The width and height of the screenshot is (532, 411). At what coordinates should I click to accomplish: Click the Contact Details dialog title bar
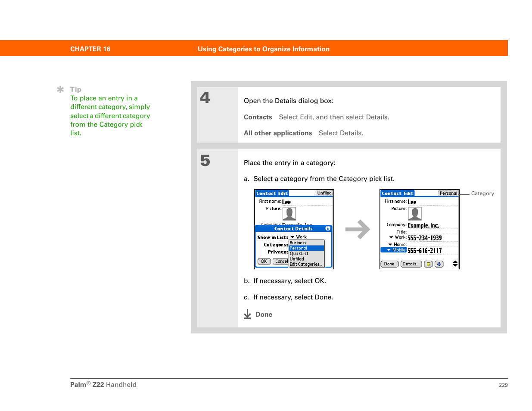(293, 228)
